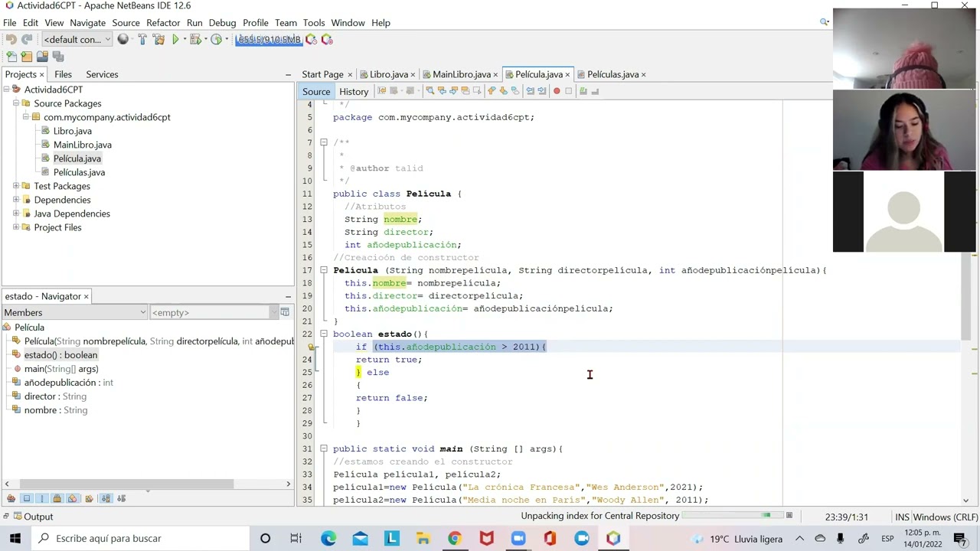The width and height of the screenshot is (980, 551).
Task: Collapse com.mycompany.actividad6cpt package node
Action: [x=25, y=117]
